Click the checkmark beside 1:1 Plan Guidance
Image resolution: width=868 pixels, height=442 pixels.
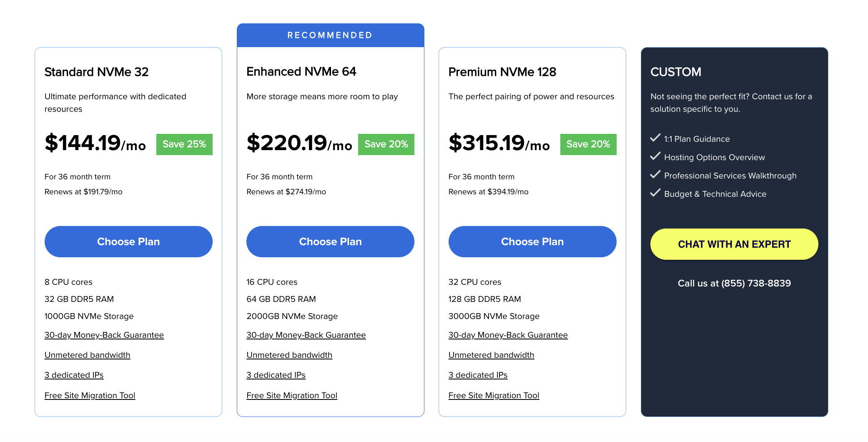tap(655, 138)
